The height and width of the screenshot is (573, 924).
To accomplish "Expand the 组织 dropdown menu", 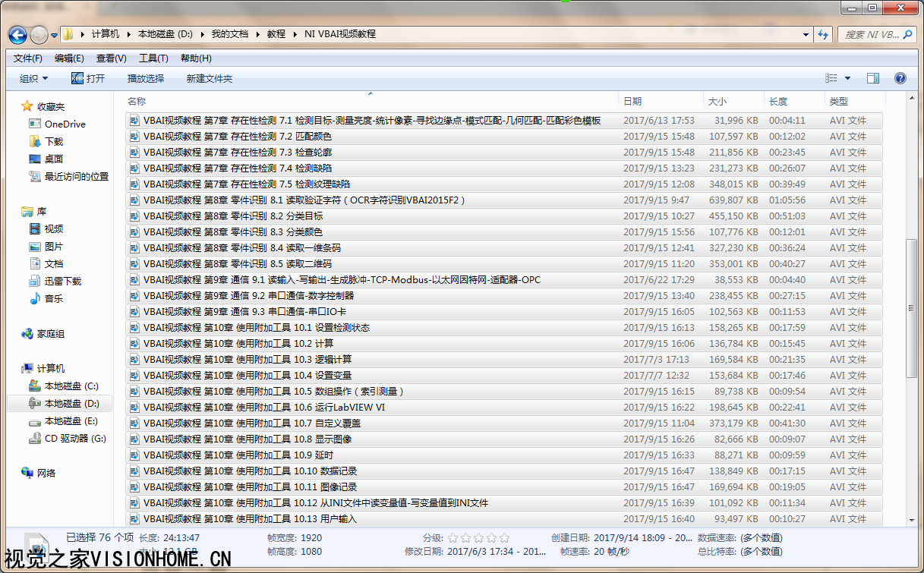I will pyautogui.click(x=33, y=78).
